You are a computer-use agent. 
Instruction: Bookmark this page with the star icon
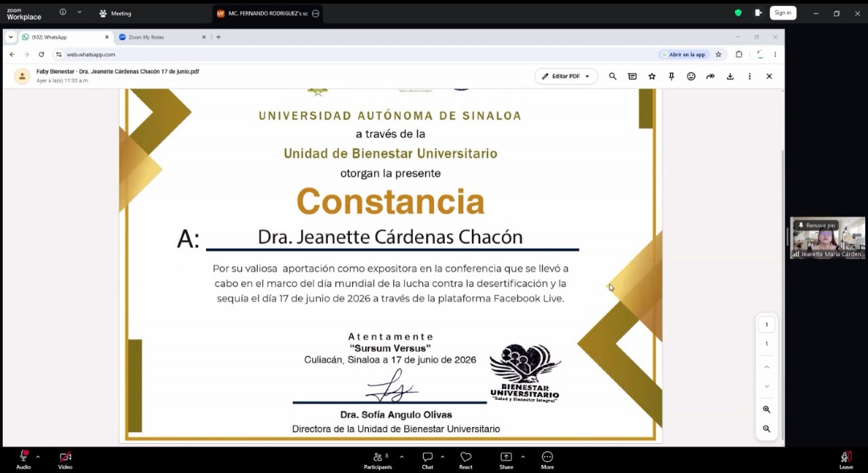coord(718,54)
